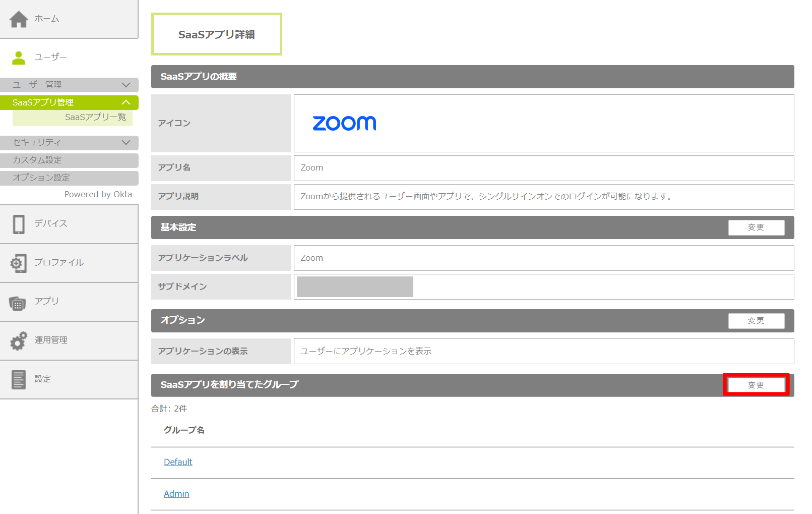Viewport: 812px width, 514px height.
Task: Click the Settings document icon
Action: pos(19,380)
